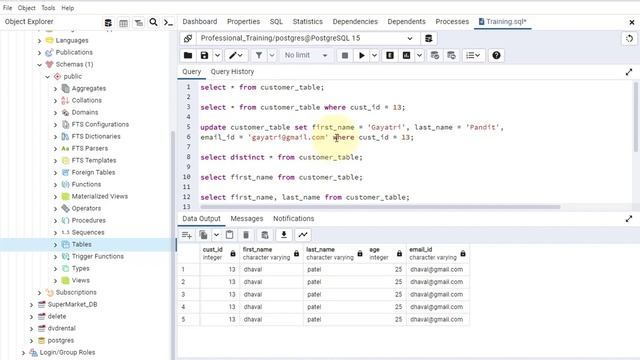Open the dropdown arrow next to Explain Analyze
This screenshot has width=640, height=360.
(x=419, y=55)
